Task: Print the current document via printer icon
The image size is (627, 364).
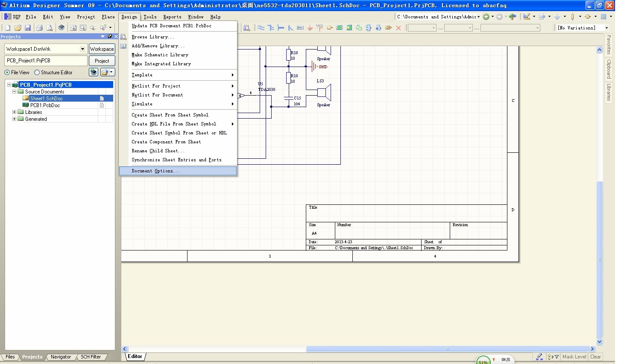Action: 39,28
